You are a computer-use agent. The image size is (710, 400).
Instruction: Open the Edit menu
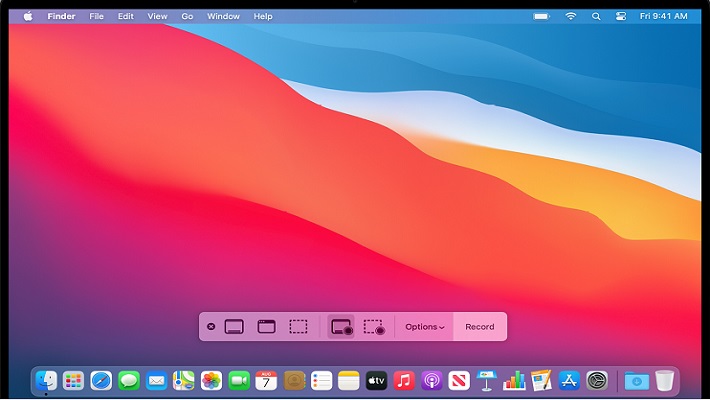tap(125, 16)
